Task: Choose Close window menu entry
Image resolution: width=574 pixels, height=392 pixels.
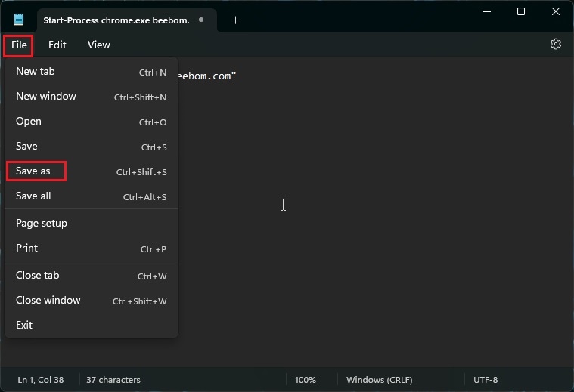Action: click(92, 300)
